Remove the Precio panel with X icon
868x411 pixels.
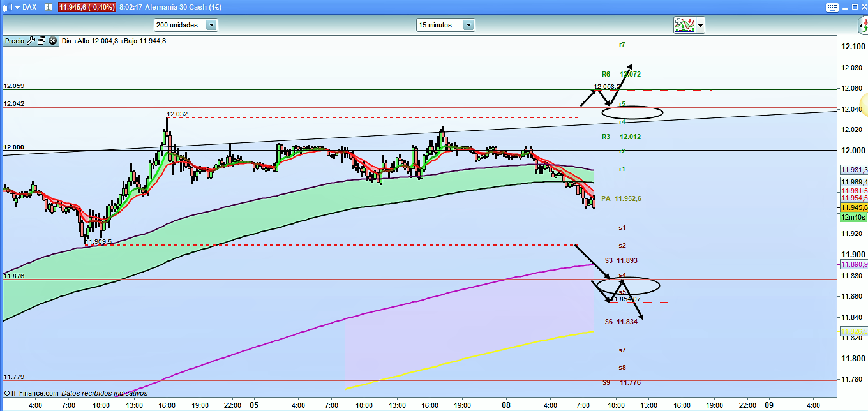52,41
